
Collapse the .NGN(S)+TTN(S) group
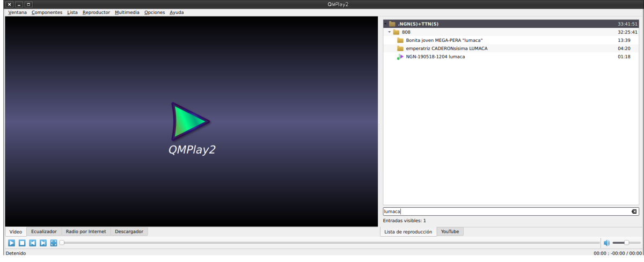click(x=385, y=24)
